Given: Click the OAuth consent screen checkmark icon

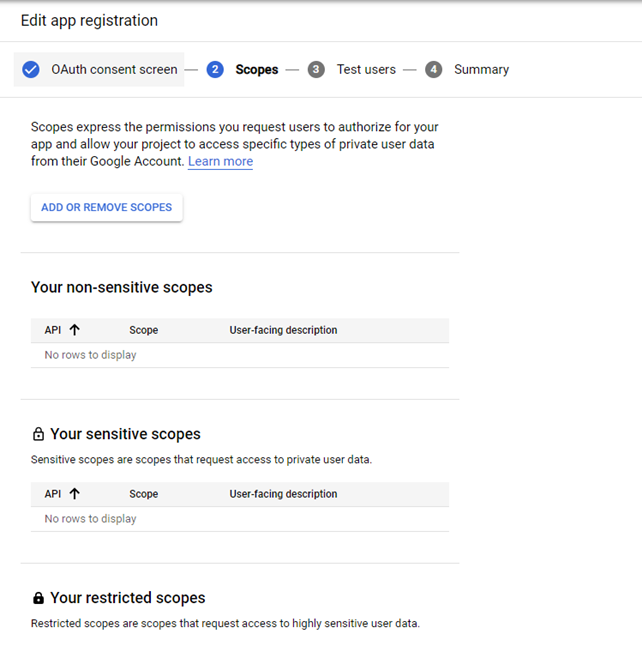Looking at the screenshot, I should click(31, 70).
